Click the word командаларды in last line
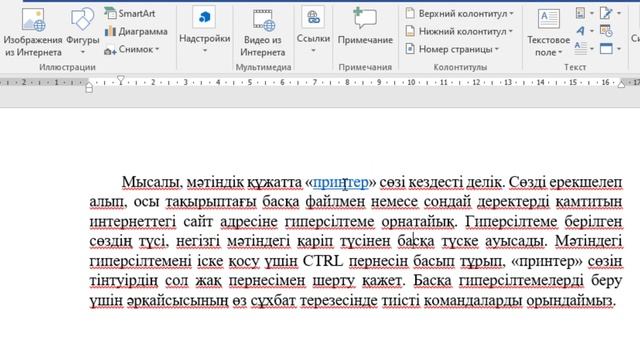The width and height of the screenshot is (640, 360). 473,301
